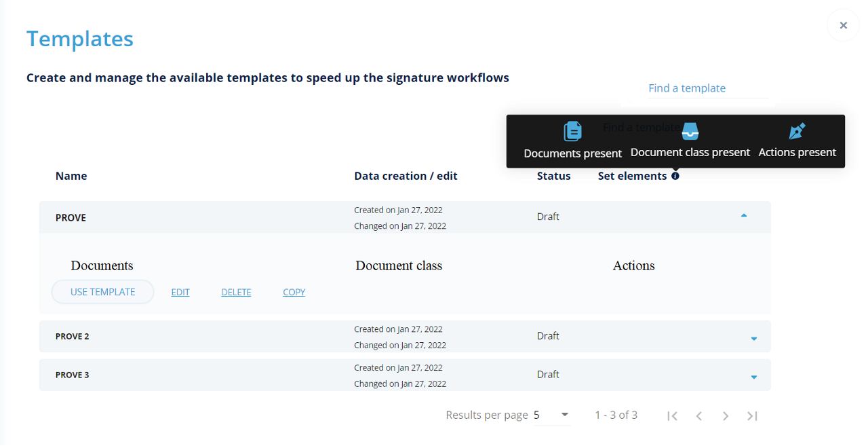The width and height of the screenshot is (868, 446).
Task: Select the PROVE 2 template name
Action: (73, 337)
